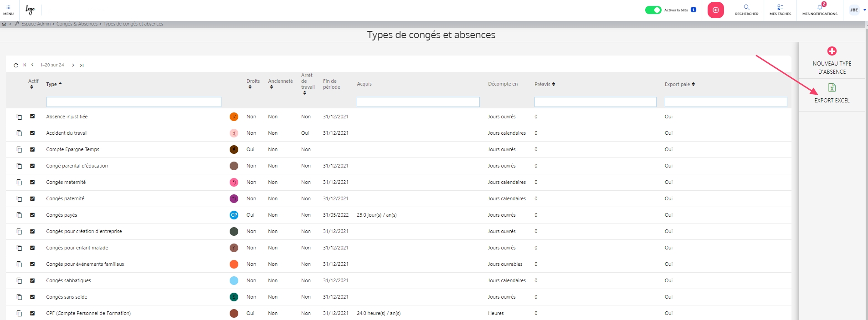Duplicate the Congé parental d'éducation row
The height and width of the screenshot is (320, 868).
coord(19,166)
